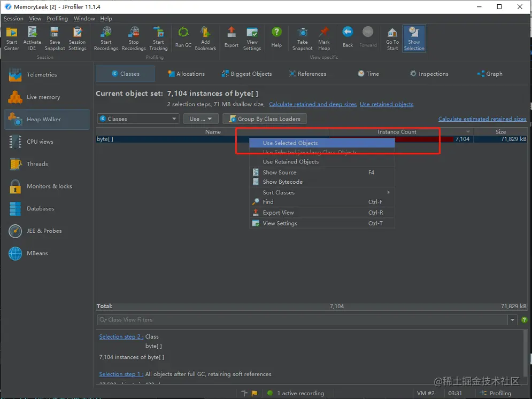Open Live memory sidebar section

pyautogui.click(x=47, y=97)
